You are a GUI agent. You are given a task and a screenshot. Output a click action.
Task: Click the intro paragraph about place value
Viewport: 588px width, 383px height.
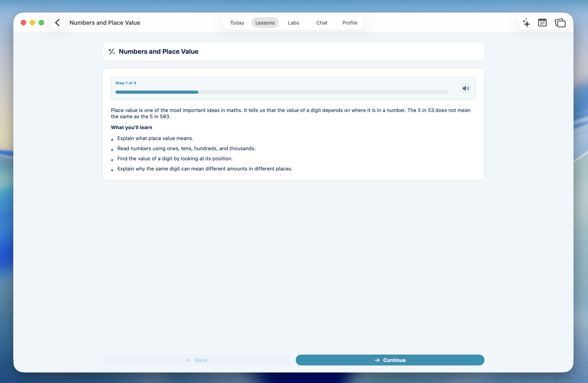290,113
